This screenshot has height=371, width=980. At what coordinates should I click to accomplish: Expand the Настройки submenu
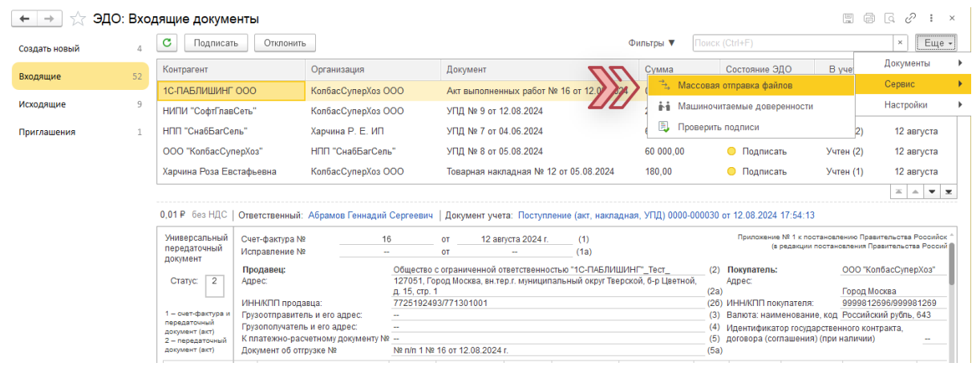(909, 104)
